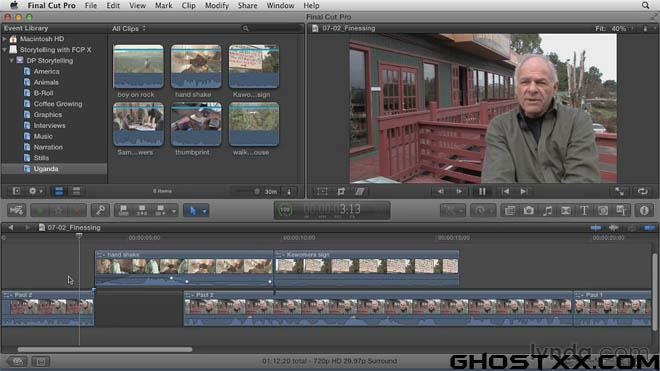Image resolution: width=660 pixels, height=371 pixels.
Task: Connect clip to primary storyline button
Action: [x=123, y=210]
